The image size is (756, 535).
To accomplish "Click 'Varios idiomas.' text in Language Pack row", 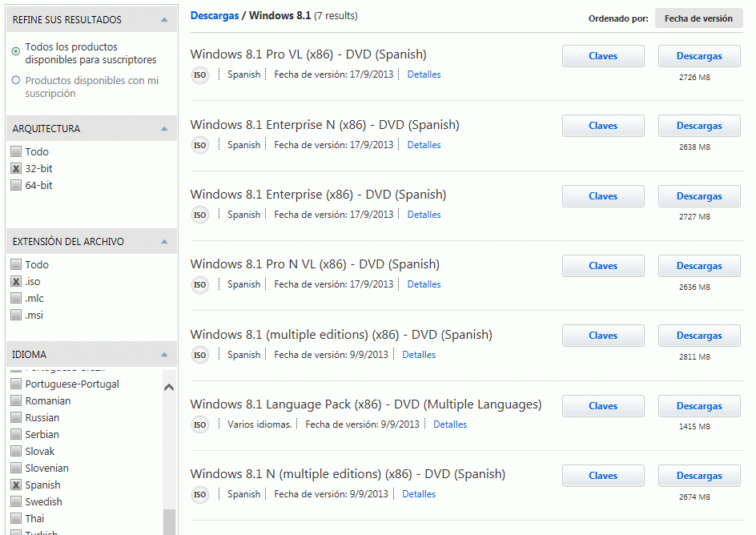I will tap(259, 424).
